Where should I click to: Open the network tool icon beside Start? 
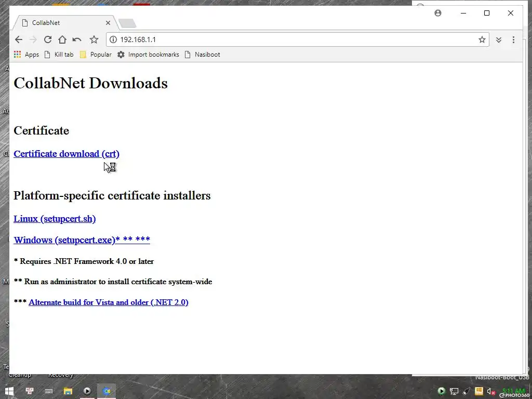coord(29,391)
